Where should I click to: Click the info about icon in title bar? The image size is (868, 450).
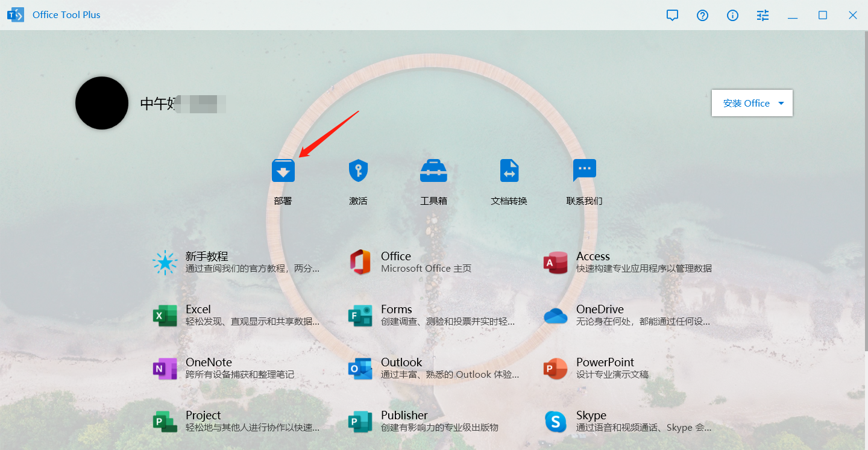[x=732, y=16]
